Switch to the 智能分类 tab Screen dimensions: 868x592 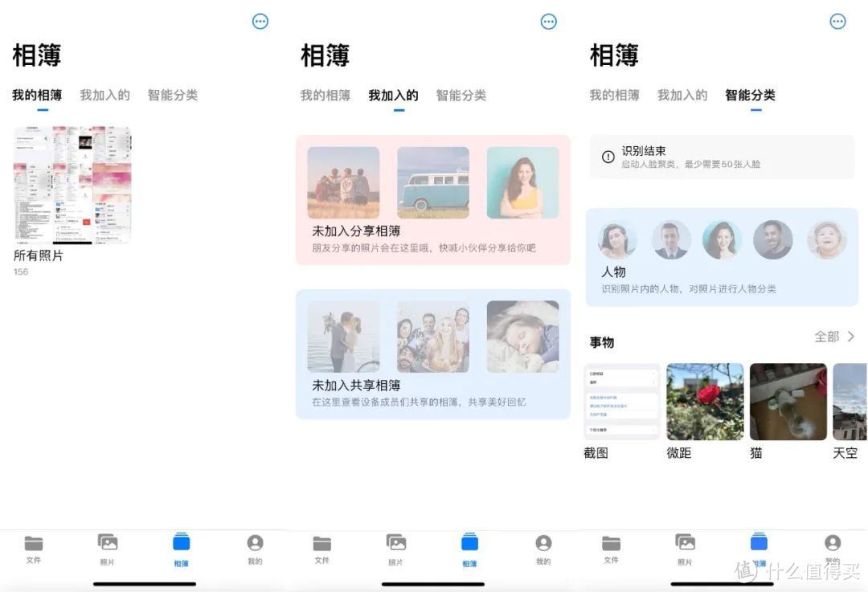[751, 95]
